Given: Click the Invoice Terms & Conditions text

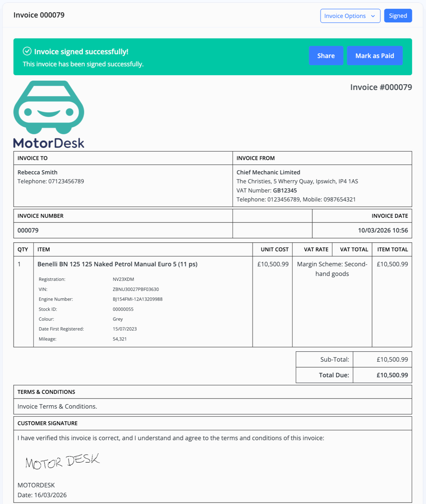Looking at the screenshot, I should point(57,406).
